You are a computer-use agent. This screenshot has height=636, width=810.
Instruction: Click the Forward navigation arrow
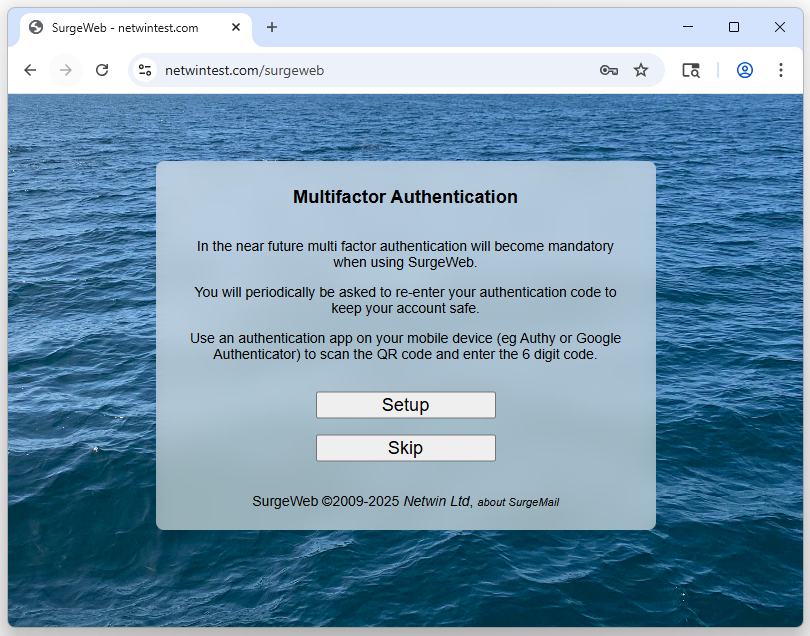pos(66,70)
